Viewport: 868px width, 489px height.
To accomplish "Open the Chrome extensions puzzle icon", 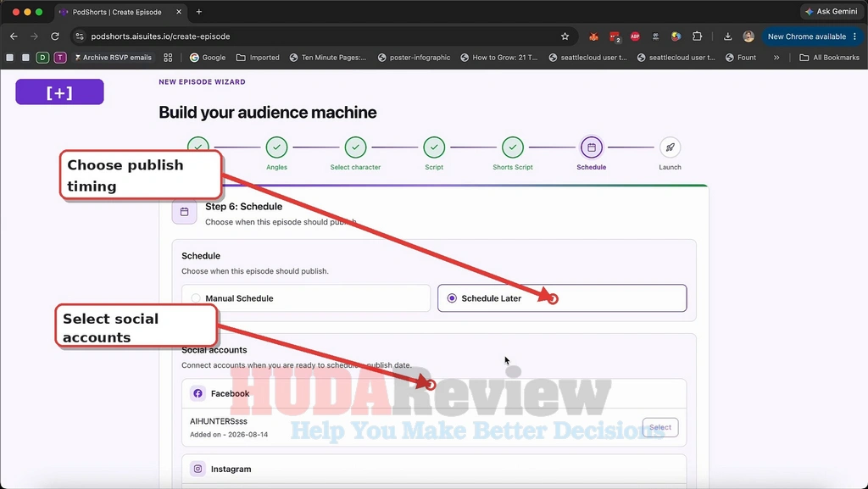I will click(x=697, y=36).
